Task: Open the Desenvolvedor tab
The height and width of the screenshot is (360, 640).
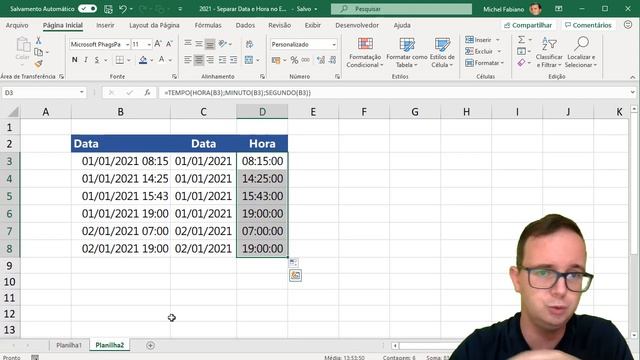Action: tap(357, 25)
